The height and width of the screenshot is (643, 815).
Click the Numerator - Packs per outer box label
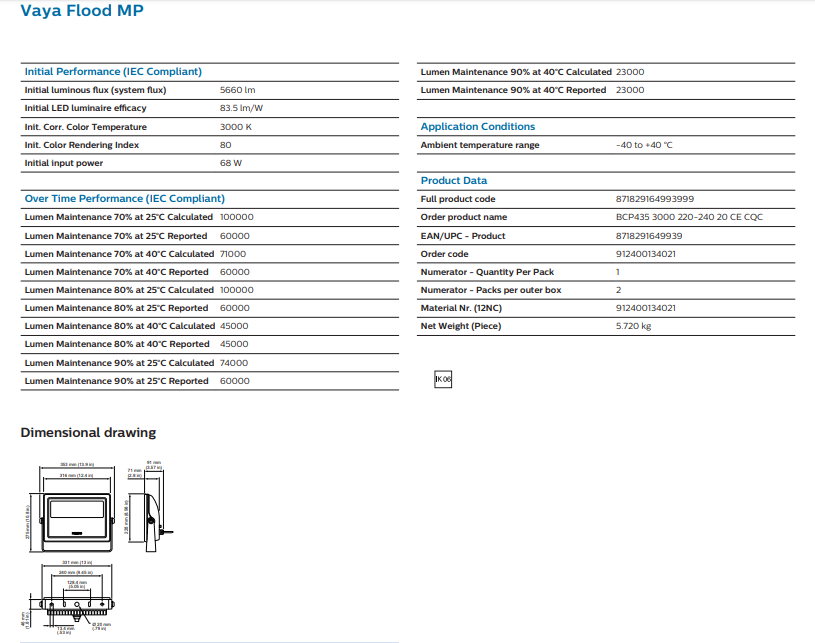(491, 290)
